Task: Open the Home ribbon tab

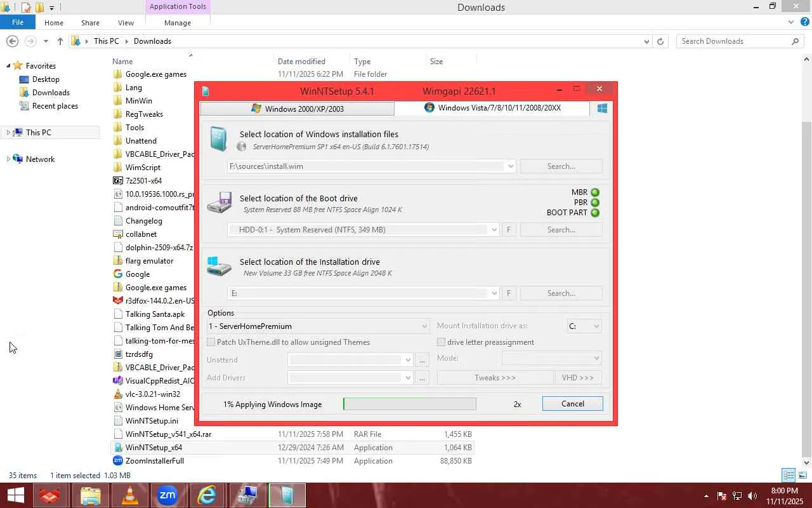Action: coord(54,23)
